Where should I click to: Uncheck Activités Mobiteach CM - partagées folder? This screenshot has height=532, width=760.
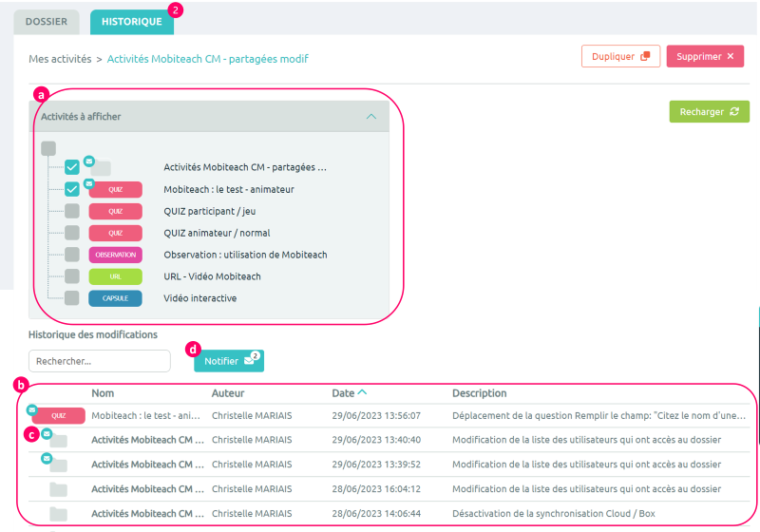(72, 167)
